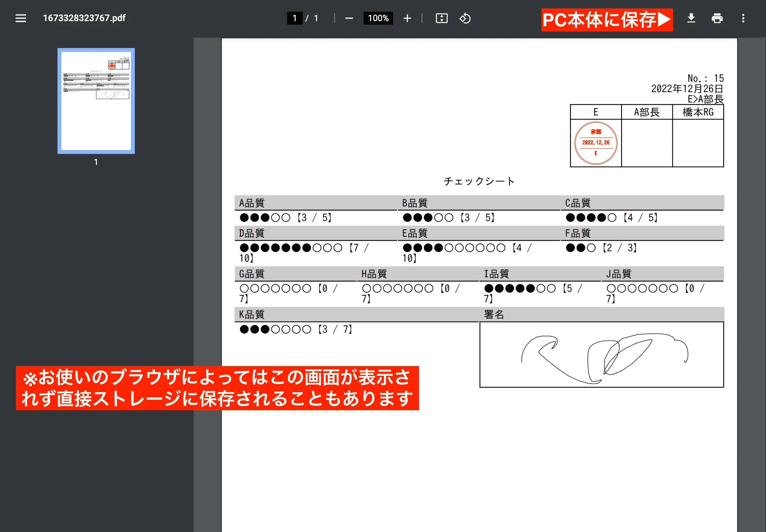This screenshot has height=532, width=766.
Task: Zoom out of the PDF document
Action: [349, 18]
